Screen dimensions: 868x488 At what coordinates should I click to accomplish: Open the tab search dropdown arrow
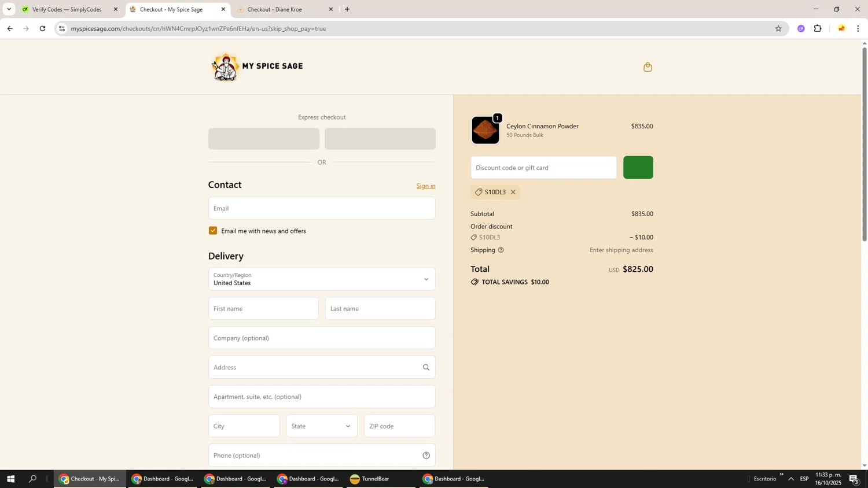(x=9, y=9)
